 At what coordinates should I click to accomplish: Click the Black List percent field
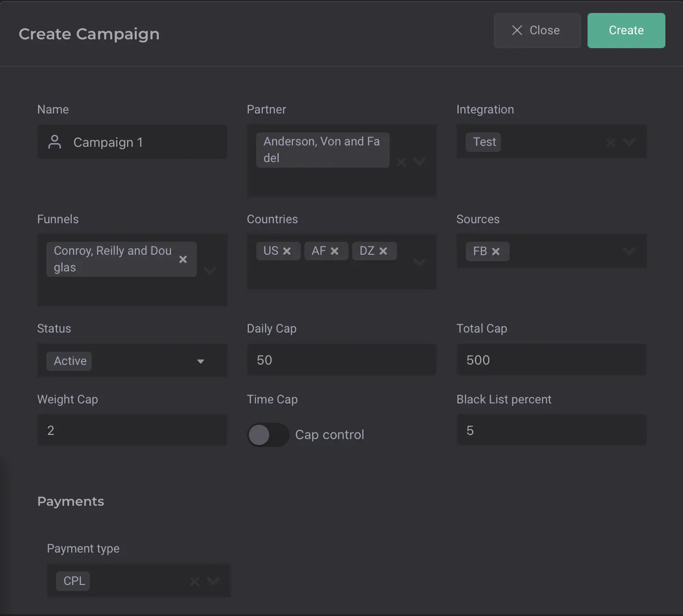551,430
